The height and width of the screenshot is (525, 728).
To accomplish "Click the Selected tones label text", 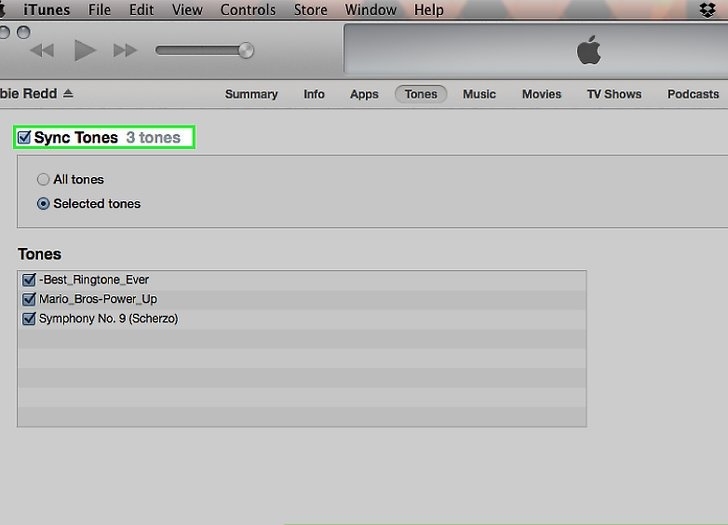I will [97, 203].
